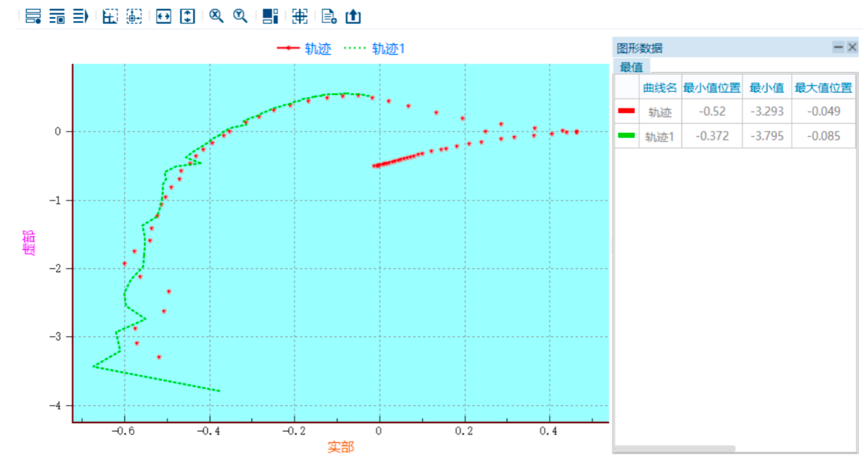Screen dimensions: 868x470
Task: Click the 曲线名 column header
Action: click(659, 88)
